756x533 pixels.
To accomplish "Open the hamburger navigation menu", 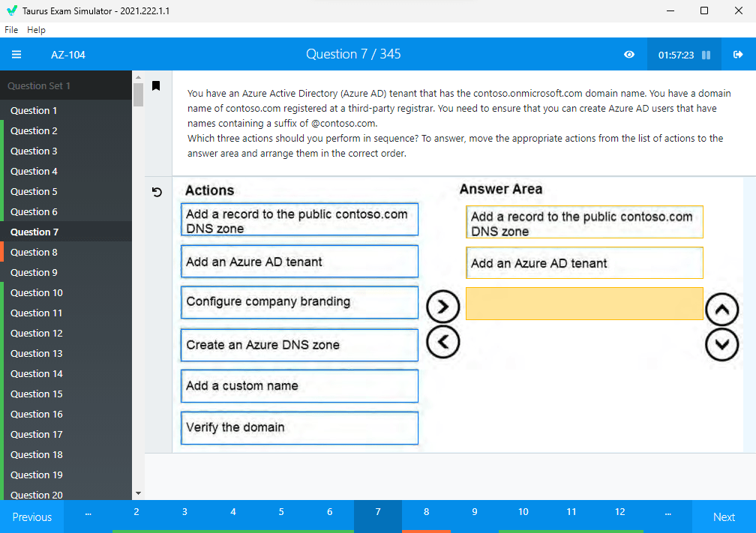I will 16,55.
